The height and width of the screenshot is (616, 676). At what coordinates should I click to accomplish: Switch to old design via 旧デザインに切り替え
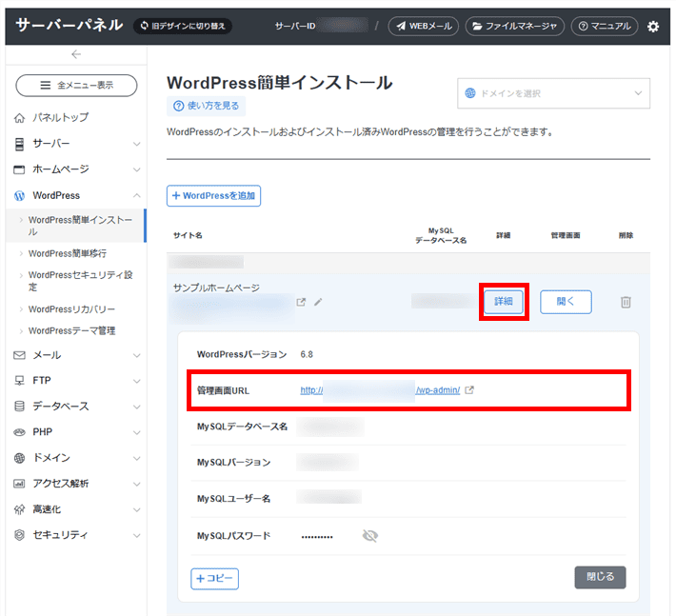183,26
